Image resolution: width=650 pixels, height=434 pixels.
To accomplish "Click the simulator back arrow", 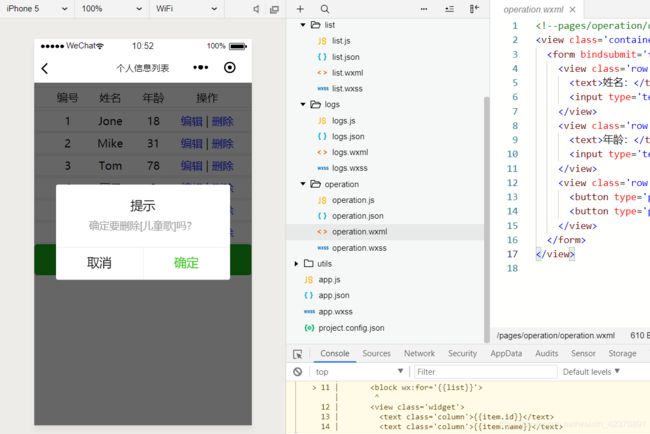I will (x=45, y=68).
